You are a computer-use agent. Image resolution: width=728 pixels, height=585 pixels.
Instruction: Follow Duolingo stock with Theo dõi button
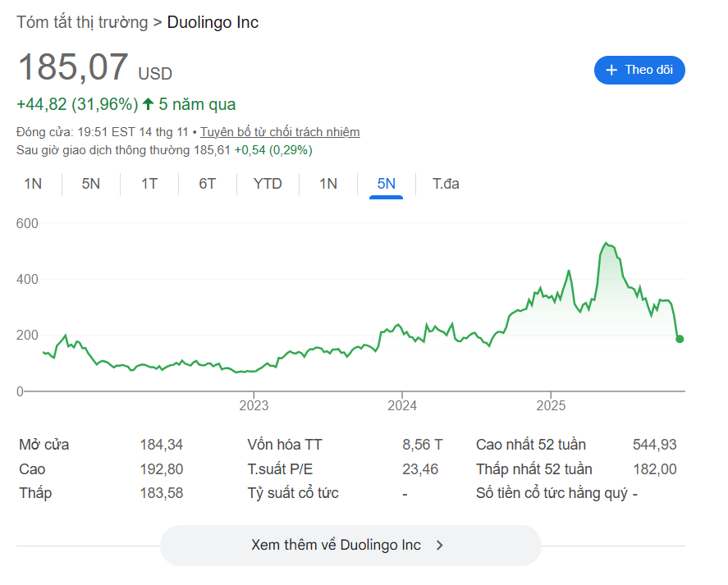[639, 70]
